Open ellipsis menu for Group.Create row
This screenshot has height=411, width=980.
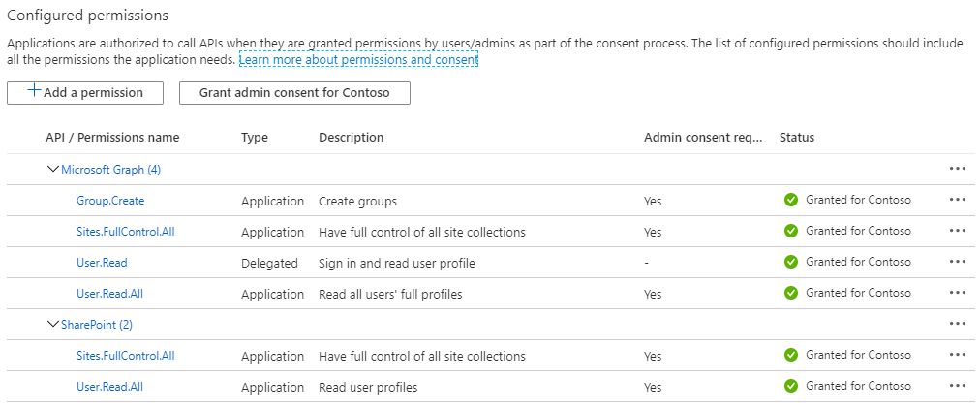tap(958, 200)
